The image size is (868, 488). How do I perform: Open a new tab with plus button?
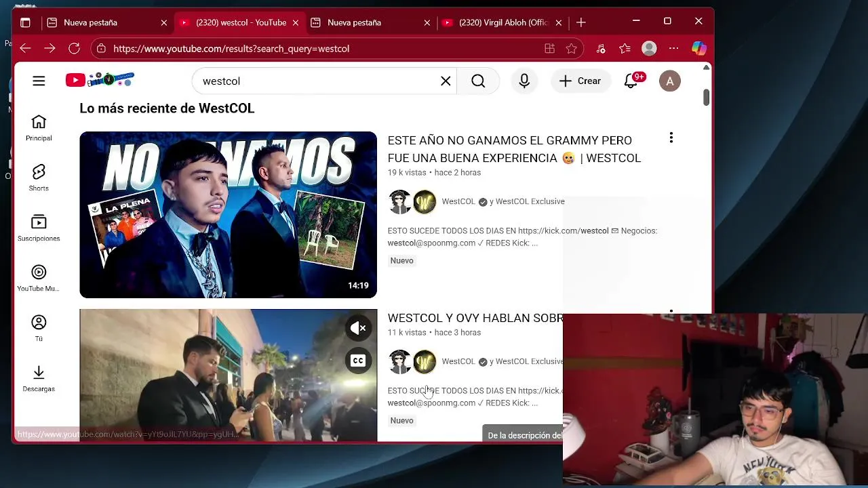pos(581,22)
